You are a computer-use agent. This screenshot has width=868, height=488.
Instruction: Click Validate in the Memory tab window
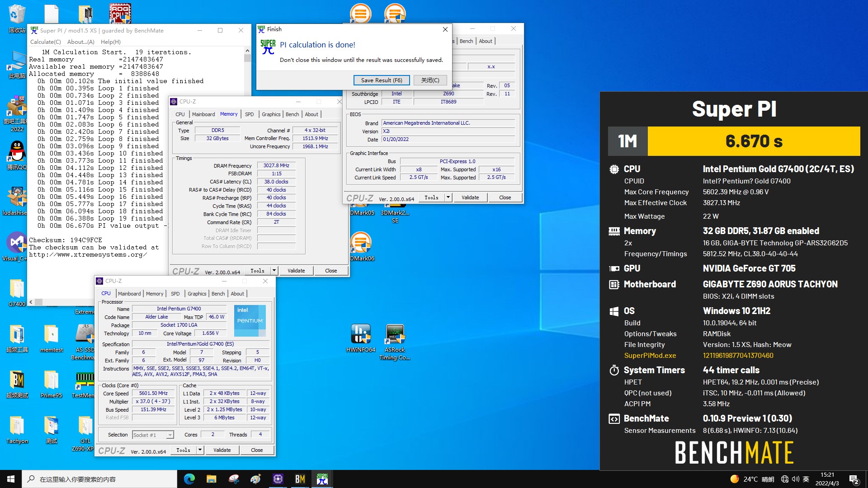tap(296, 271)
